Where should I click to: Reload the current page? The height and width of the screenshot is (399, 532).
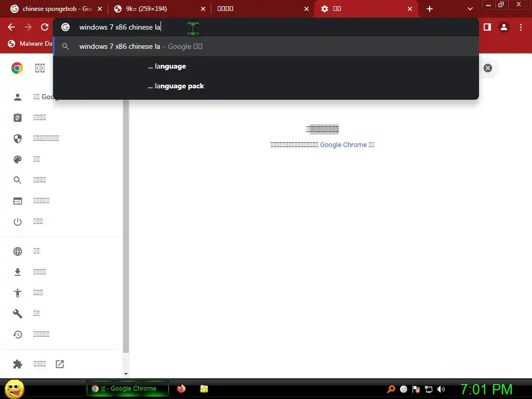(45, 27)
